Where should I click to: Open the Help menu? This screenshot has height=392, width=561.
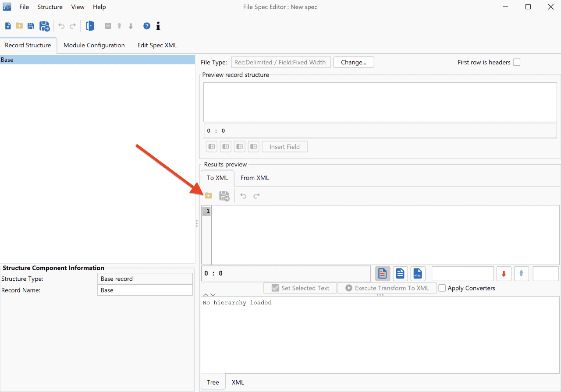[99, 7]
